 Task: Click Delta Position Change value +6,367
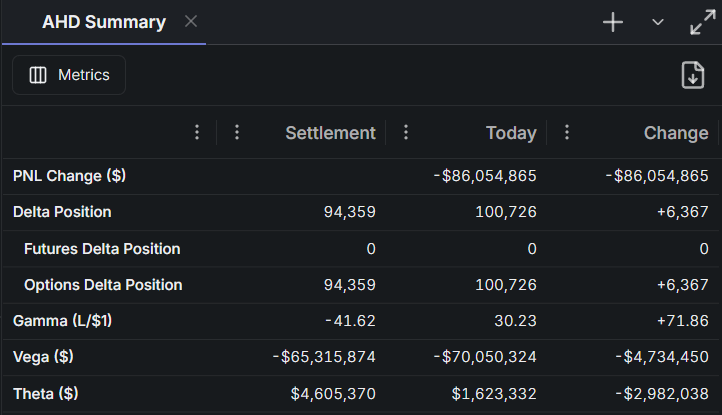(x=682, y=212)
